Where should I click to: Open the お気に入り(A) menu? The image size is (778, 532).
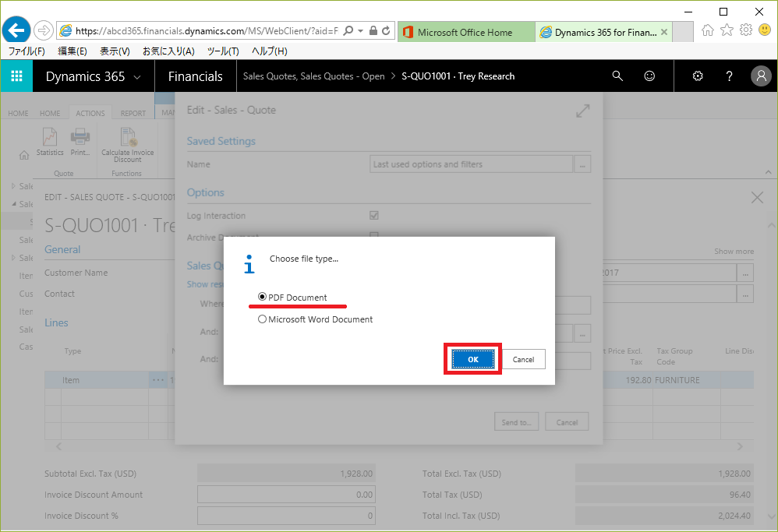click(168, 51)
